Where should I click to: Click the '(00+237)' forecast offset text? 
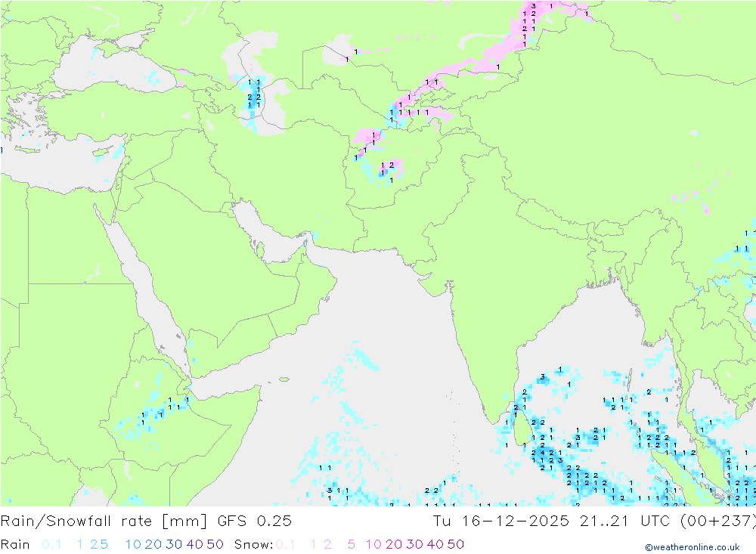717,522
